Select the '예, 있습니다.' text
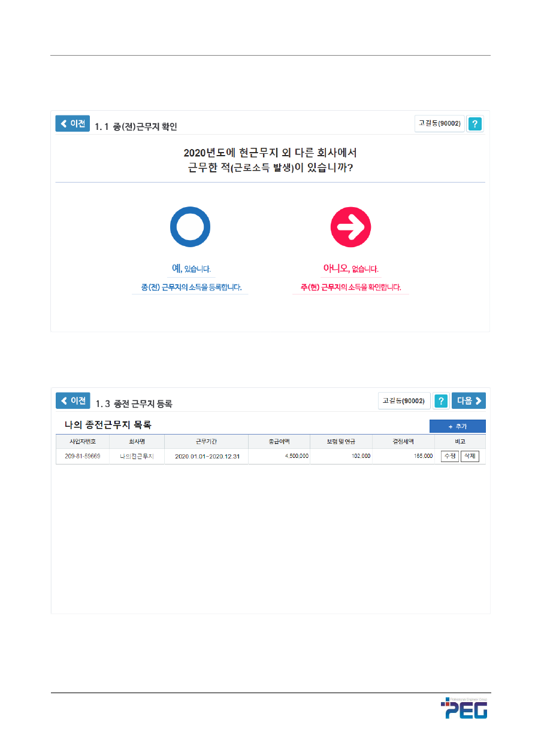This screenshot has height=756, width=535. click(x=190, y=269)
